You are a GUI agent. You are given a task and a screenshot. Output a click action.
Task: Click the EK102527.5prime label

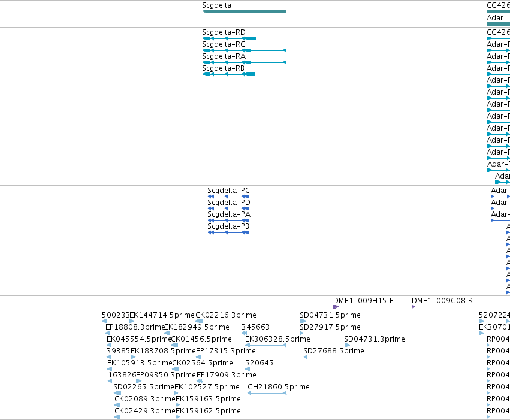[x=207, y=387]
